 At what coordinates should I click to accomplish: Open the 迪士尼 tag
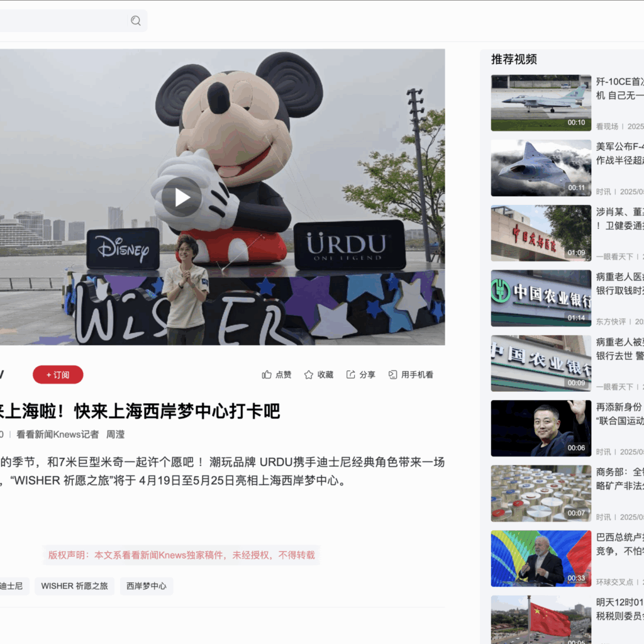point(13,586)
